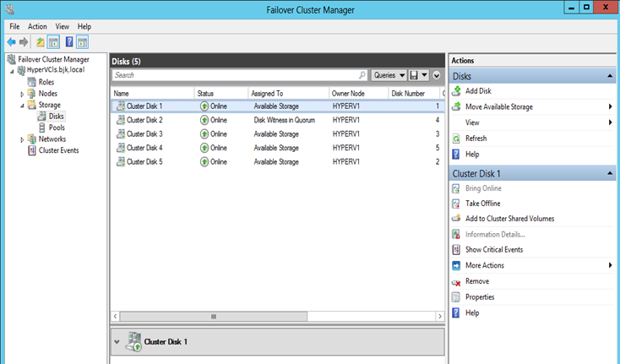Expand the search options round chevron
This screenshot has width=620, height=364.
coord(437,75)
